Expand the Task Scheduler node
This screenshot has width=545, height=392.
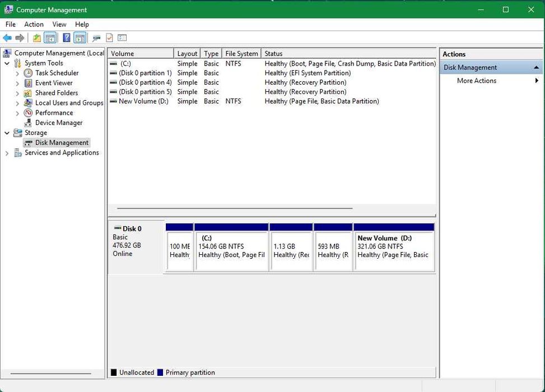coord(17,73)
